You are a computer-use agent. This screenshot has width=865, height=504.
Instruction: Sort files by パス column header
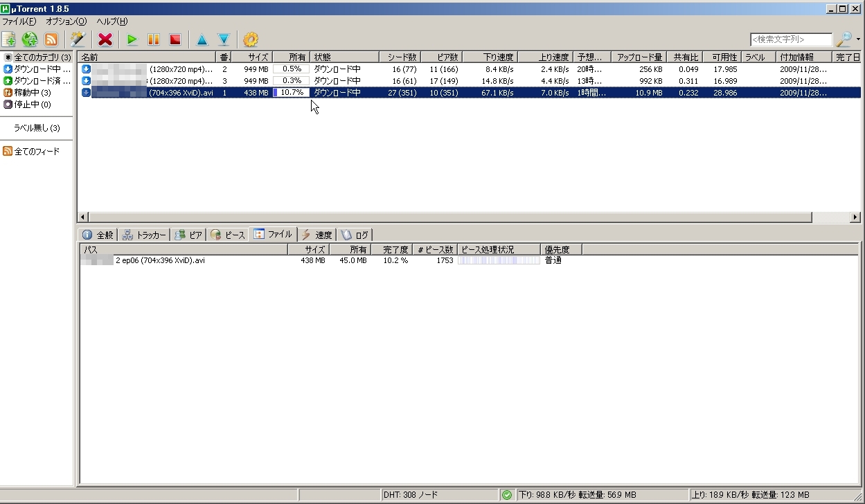click(184, 249)
